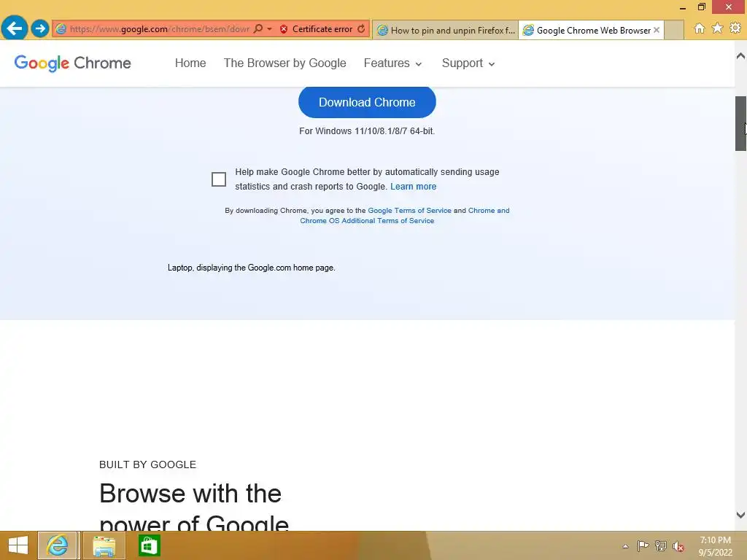Open the Learn more link
Screen dimensions: 747x560
(413, 186)
